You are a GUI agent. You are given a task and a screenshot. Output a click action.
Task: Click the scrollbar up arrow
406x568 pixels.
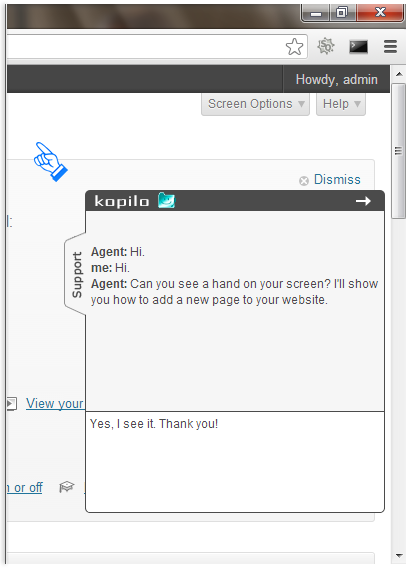[399, 74]
